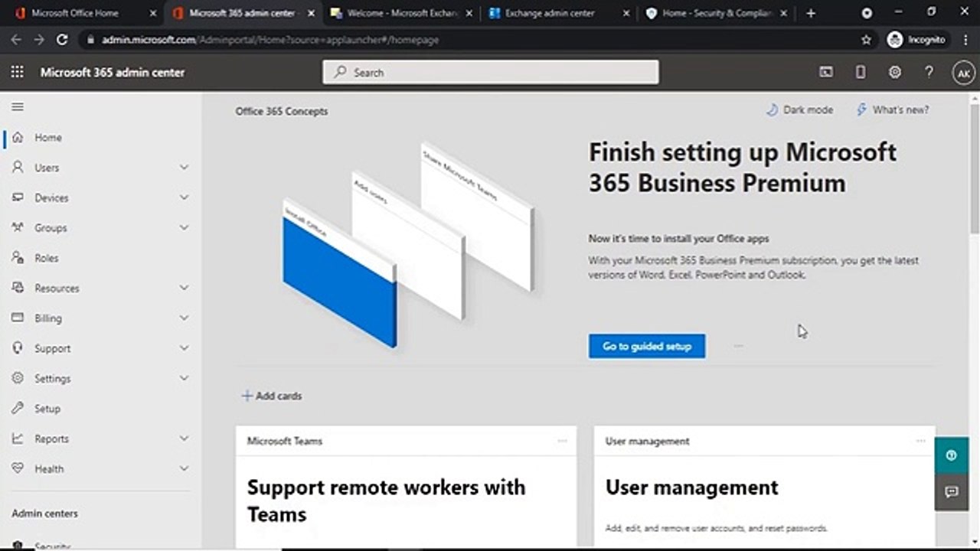Expand the Reports section chevron
980x551 pixels.
(x=184, y=439)
